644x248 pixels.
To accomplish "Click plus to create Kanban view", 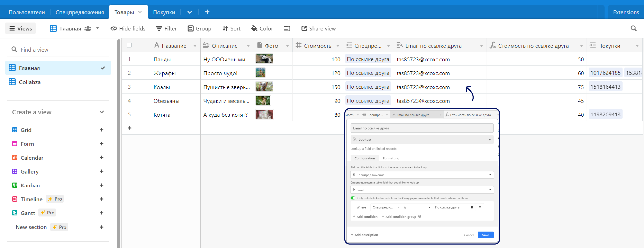I will pos(102,185).
